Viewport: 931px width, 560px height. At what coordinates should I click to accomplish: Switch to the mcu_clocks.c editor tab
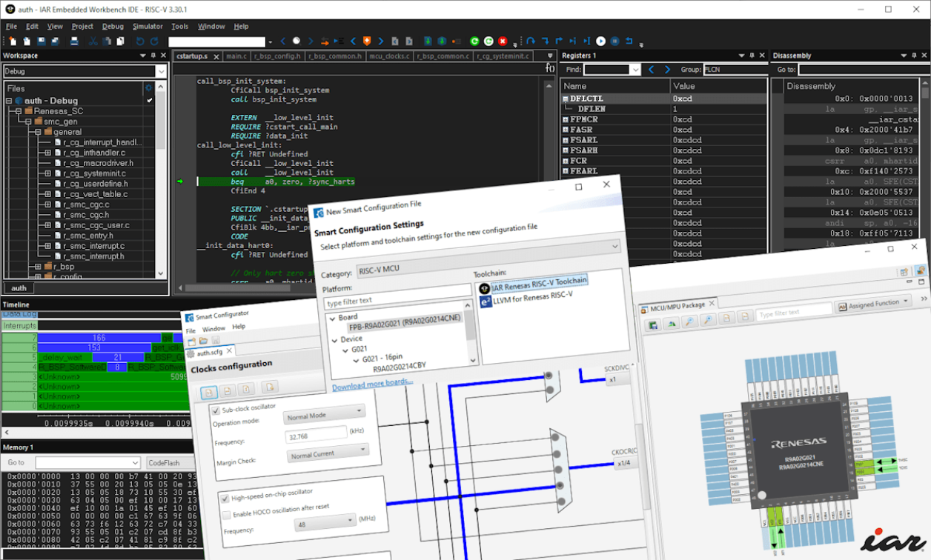tap(387, 56)
